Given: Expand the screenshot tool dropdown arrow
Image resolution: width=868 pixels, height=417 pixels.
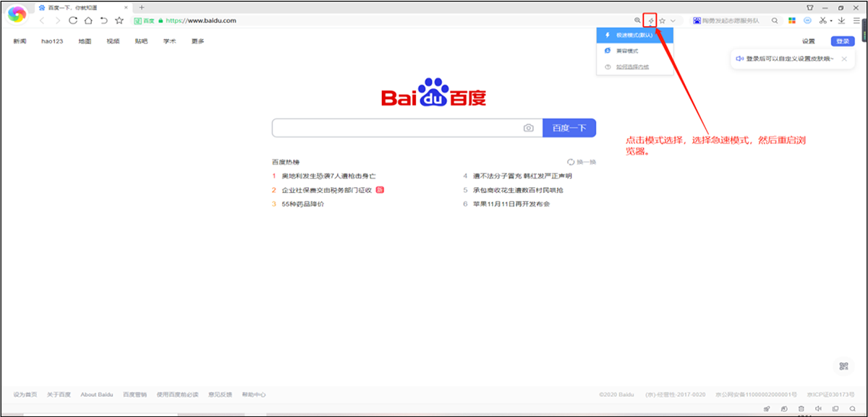Looking at the screenshot, I should point(831,21).
